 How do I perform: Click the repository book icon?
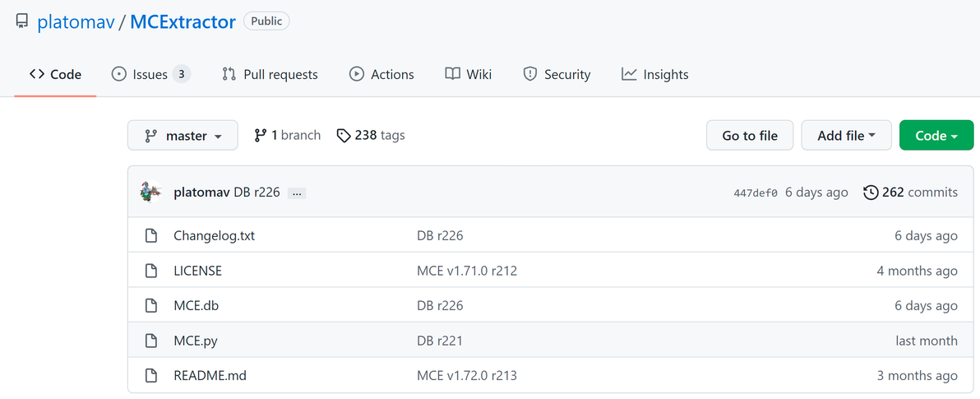tap(22, 22)
